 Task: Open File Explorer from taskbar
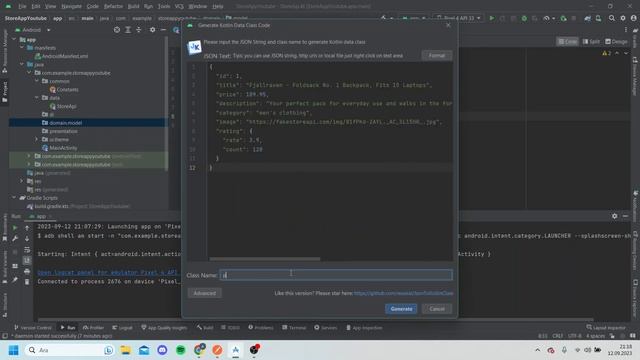(125, 350)
